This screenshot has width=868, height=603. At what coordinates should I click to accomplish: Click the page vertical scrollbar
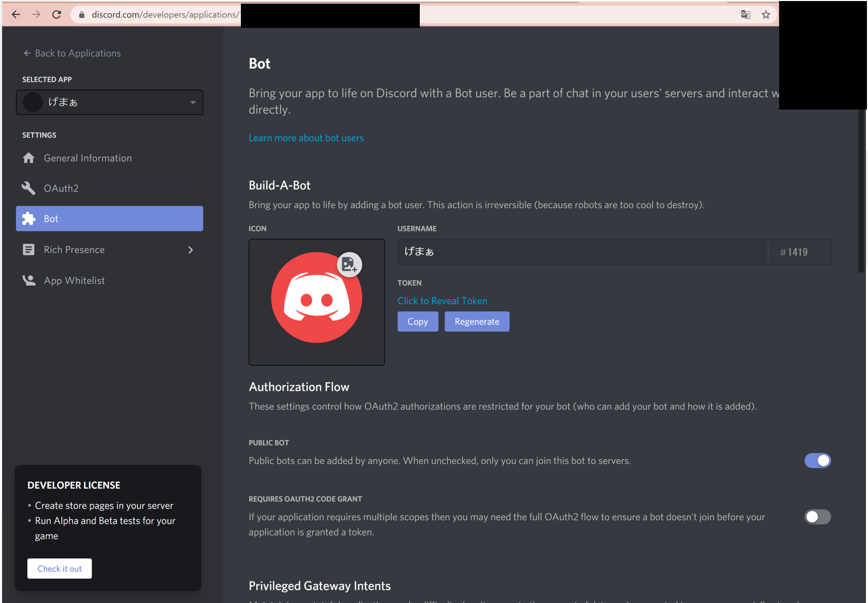point(861,191)
